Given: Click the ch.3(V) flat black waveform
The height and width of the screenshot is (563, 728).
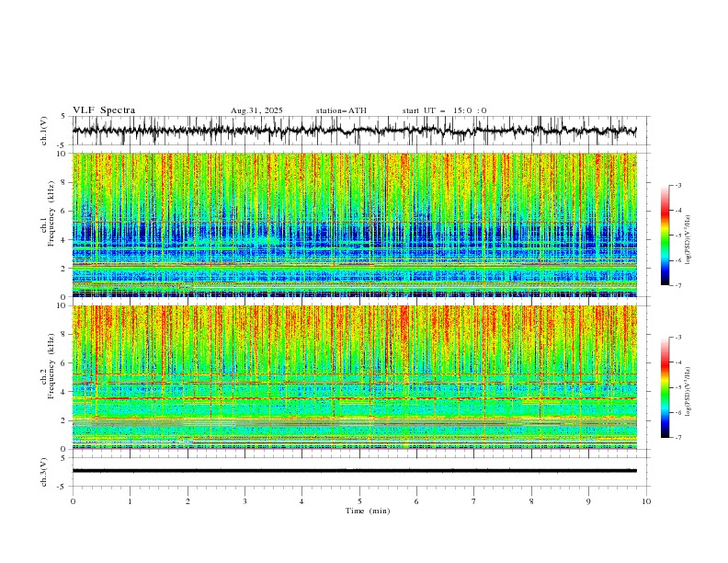Looking at the screenshot, I should point(355,471).
